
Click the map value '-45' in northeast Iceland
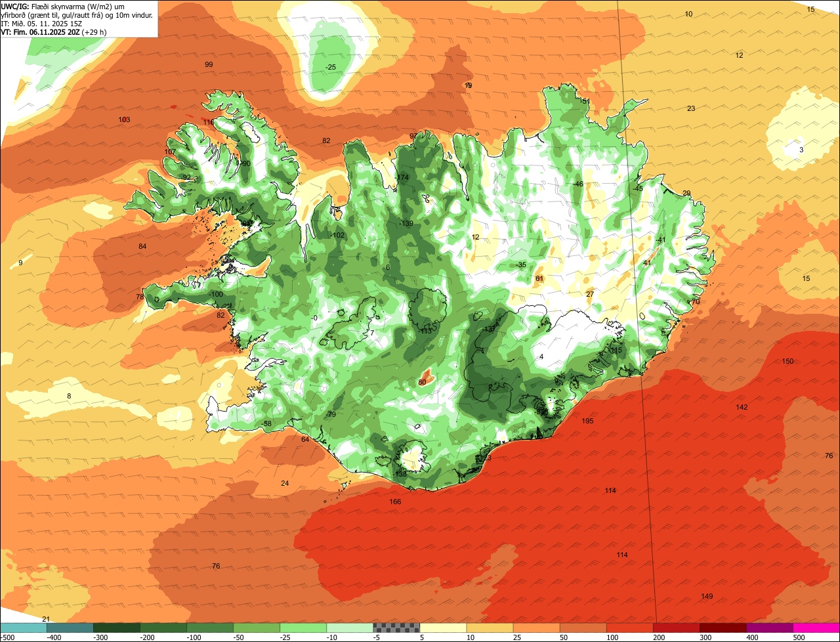(x=638, y=188)
